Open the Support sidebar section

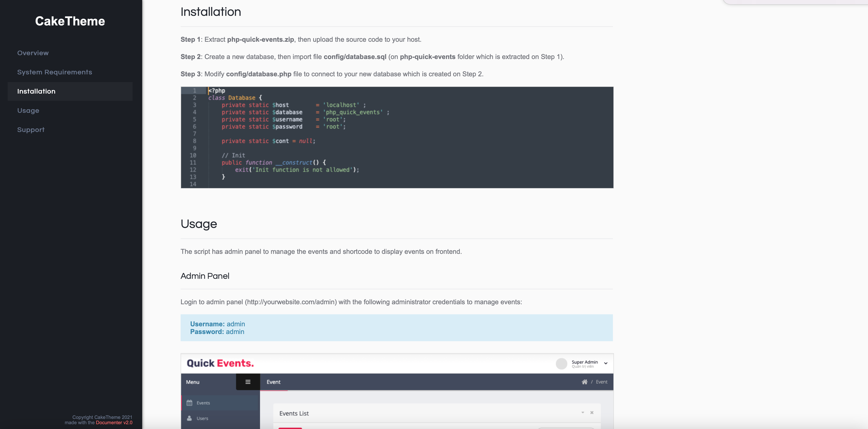[31, 130]
